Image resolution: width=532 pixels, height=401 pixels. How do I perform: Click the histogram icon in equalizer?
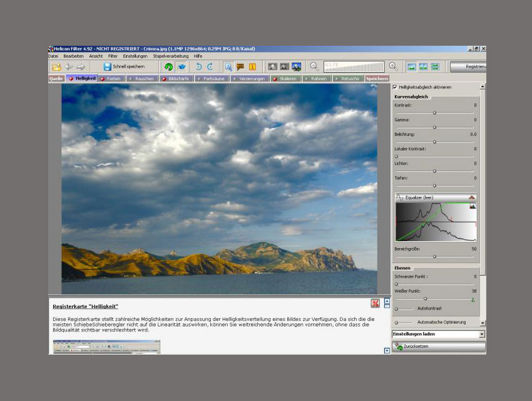(x=473, y=206)
